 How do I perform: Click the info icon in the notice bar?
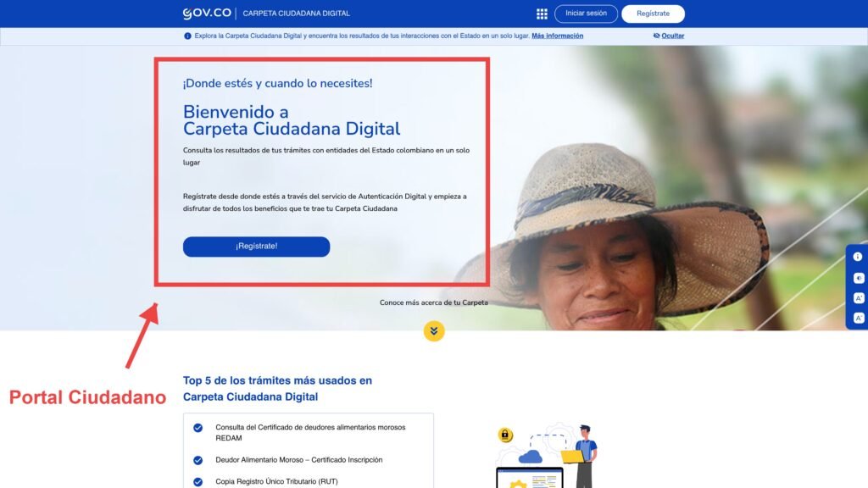coord(187,36)
